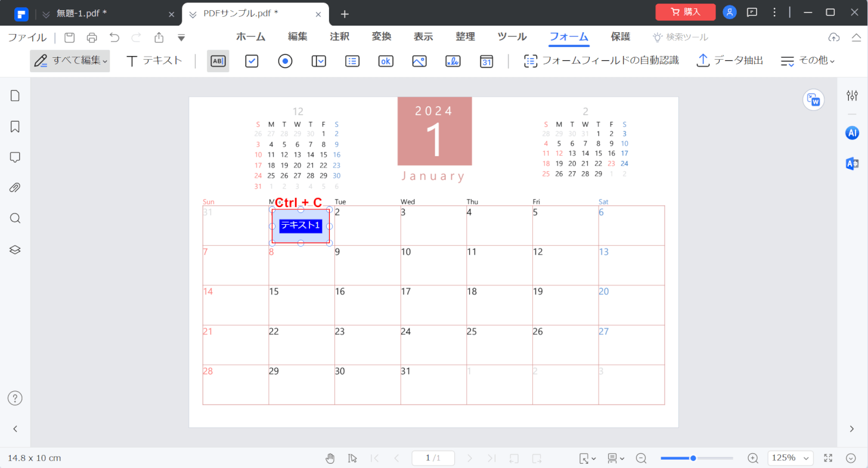This screenshot has height=468, width=868.
Task: Select the image field form tool
Action: pos(419,61)
